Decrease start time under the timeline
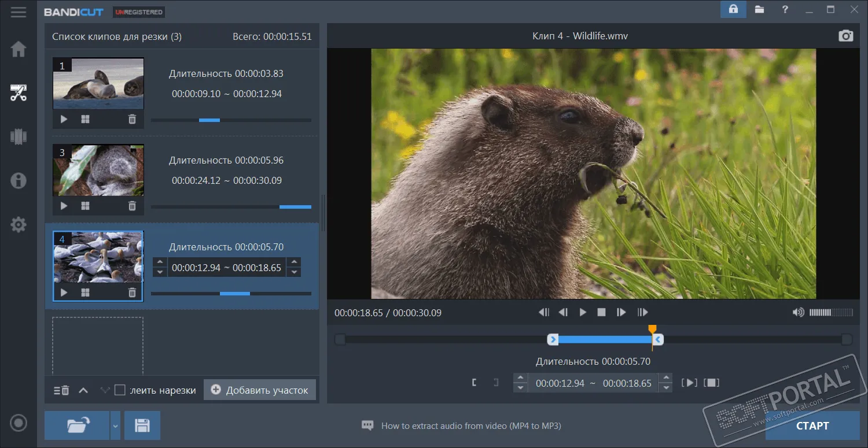 (x=520, y=387)
